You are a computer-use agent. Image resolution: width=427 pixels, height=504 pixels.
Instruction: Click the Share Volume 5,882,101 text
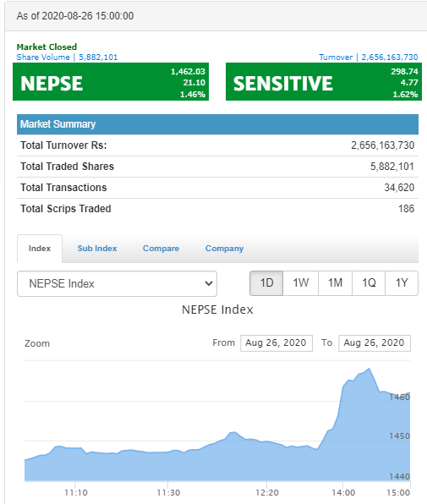67,58
